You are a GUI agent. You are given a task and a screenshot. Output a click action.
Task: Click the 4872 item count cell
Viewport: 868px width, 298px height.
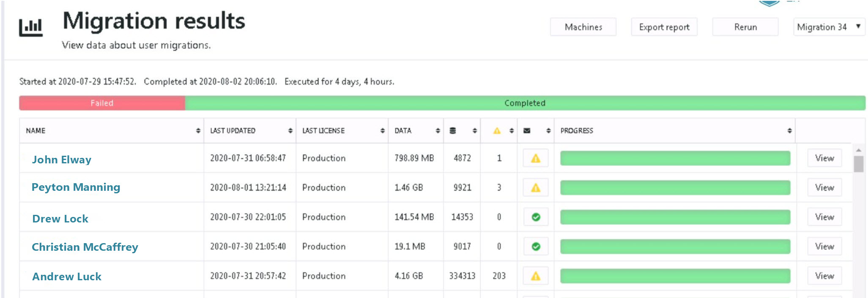point(462,158)
